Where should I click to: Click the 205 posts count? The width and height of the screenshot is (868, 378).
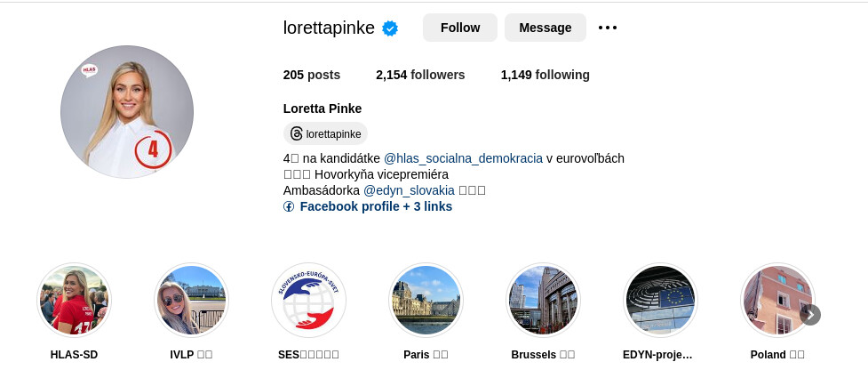click(x=311, y=75)
